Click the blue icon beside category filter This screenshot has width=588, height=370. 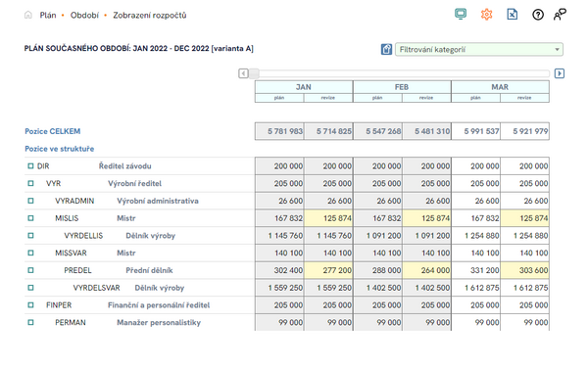pos(386,49)
